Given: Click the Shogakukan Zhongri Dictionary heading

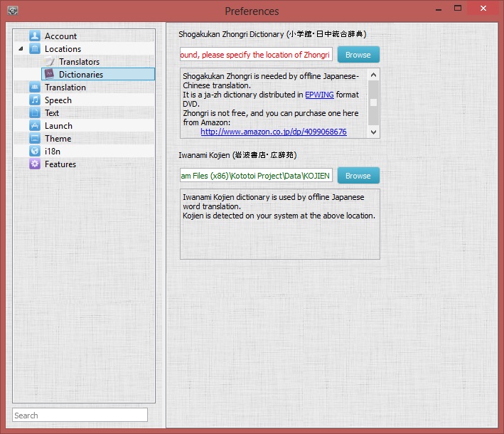Looking at the screenshot, I should [x=272, y=34].
